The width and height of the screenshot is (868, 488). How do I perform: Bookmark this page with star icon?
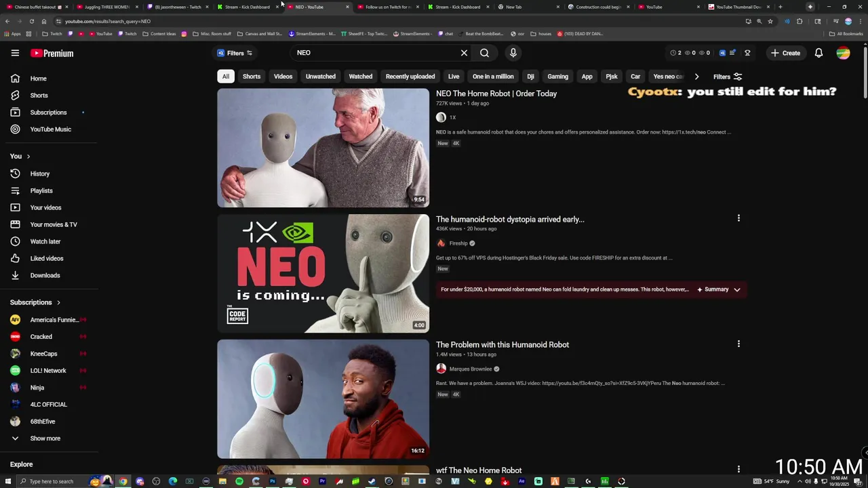pyautogui.click(x=770, y=21)
